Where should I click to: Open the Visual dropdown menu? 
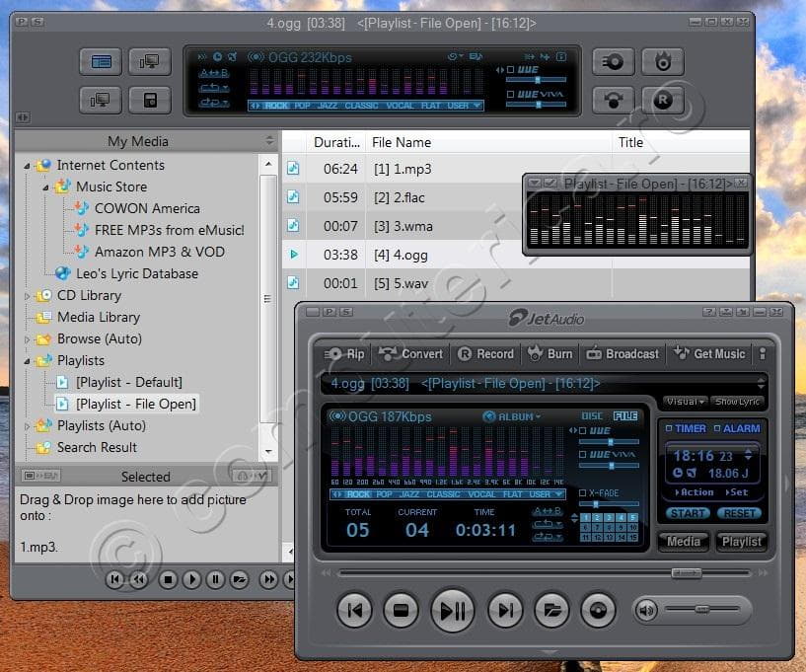pos(685,402)
